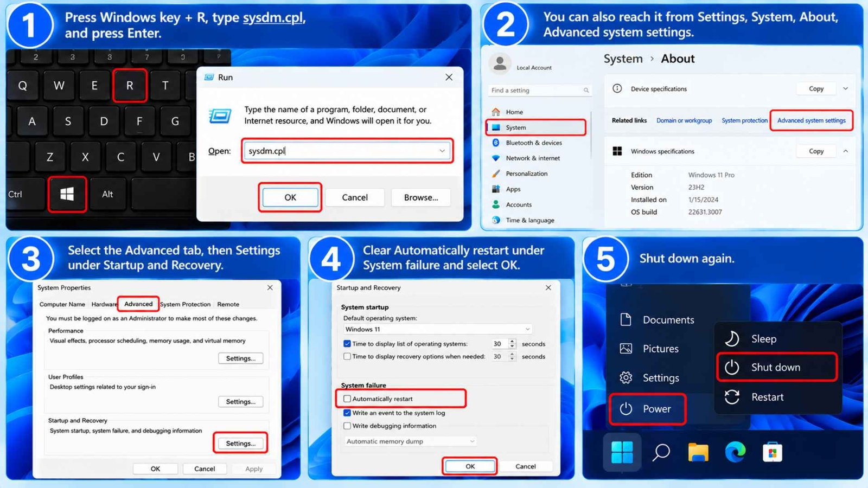Expand the Open combo box in Run dialog
868x488 pixels.
click(x=442, y=151)
